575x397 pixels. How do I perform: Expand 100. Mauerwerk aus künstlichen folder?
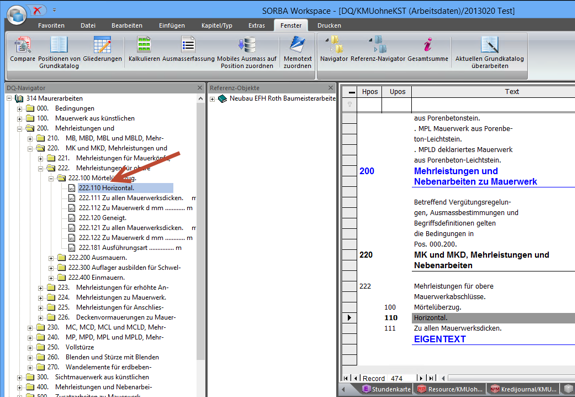click(x=20, y=118)
